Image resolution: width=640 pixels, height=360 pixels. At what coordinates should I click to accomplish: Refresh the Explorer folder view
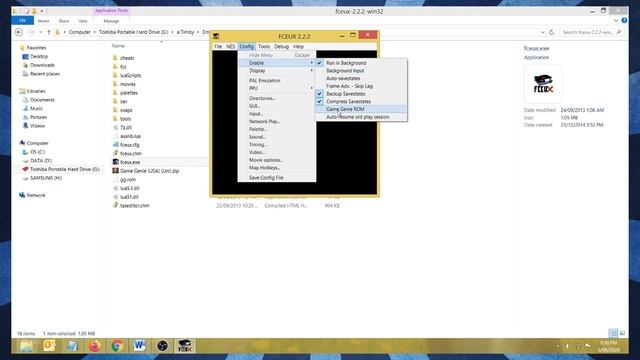(551, 32)
